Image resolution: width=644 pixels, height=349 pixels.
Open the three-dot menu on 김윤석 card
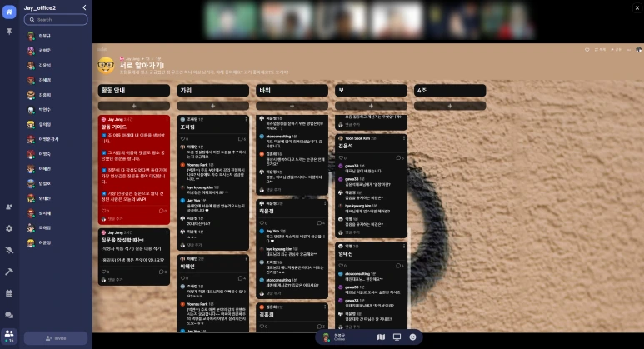point(404,138)
